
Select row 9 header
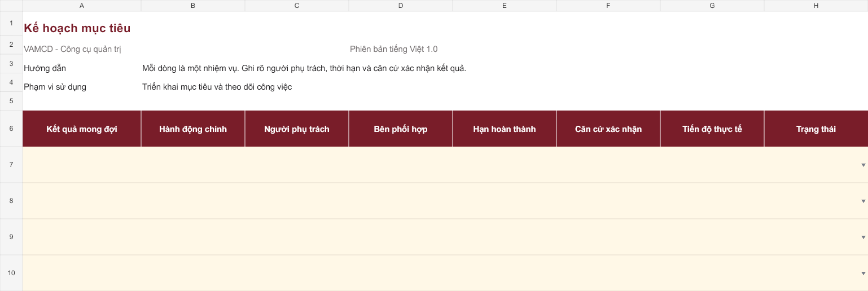(11, 237)
